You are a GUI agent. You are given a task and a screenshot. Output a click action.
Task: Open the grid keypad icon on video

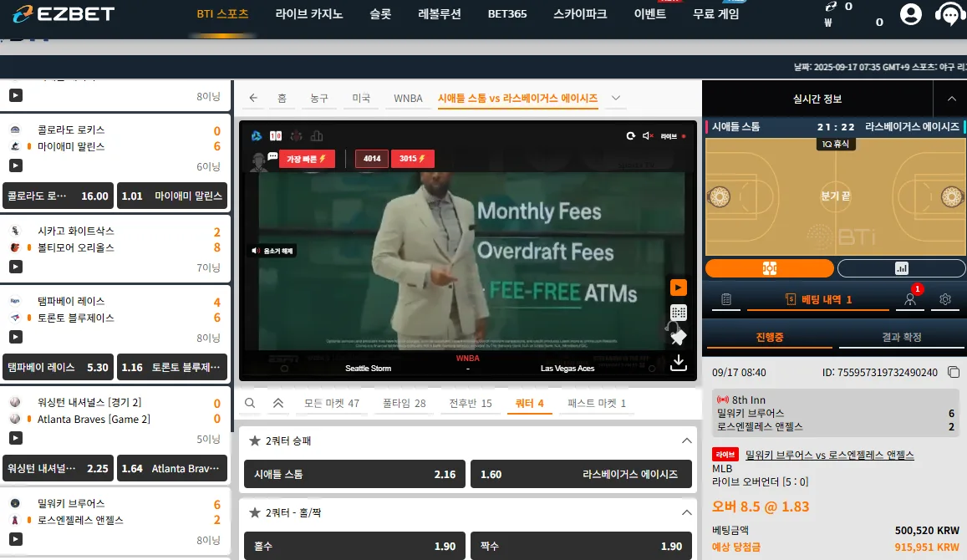point(679,312)
